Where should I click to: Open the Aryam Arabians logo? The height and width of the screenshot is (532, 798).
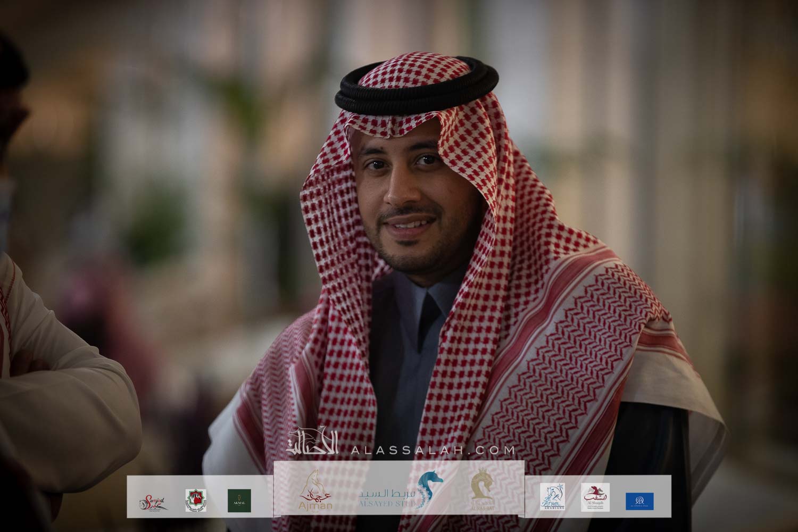[x=552, y=497]
